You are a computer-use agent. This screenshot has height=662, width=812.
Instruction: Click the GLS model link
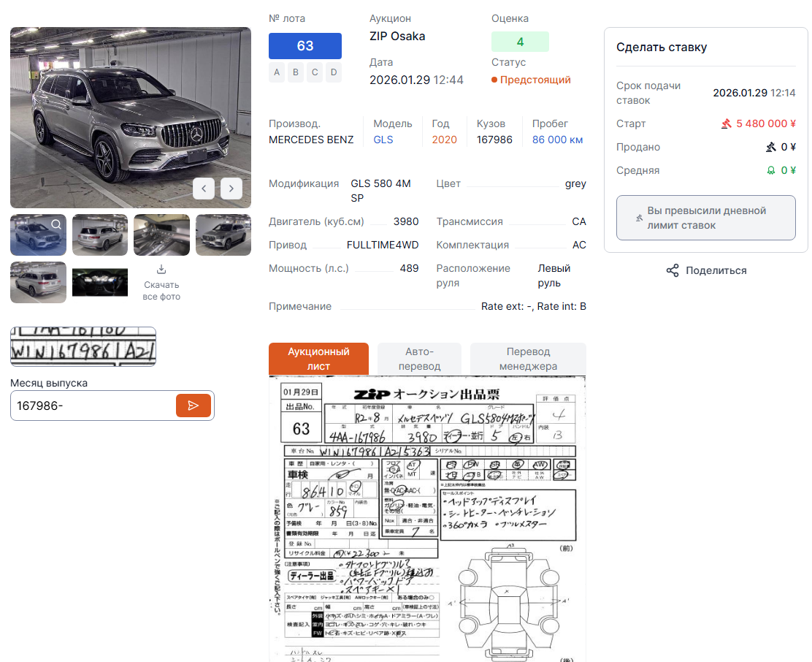click(383, 140)
